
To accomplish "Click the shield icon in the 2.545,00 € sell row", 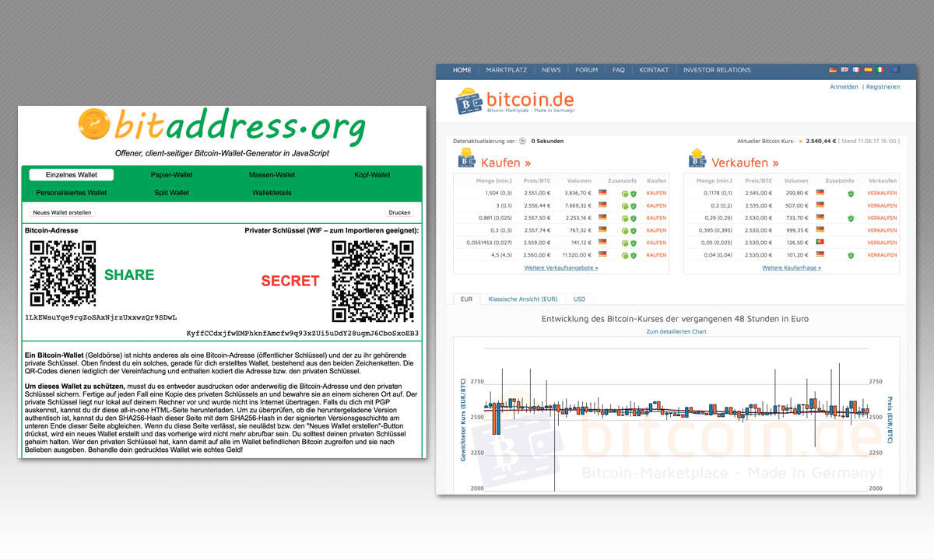I will [x=851, y=194].
